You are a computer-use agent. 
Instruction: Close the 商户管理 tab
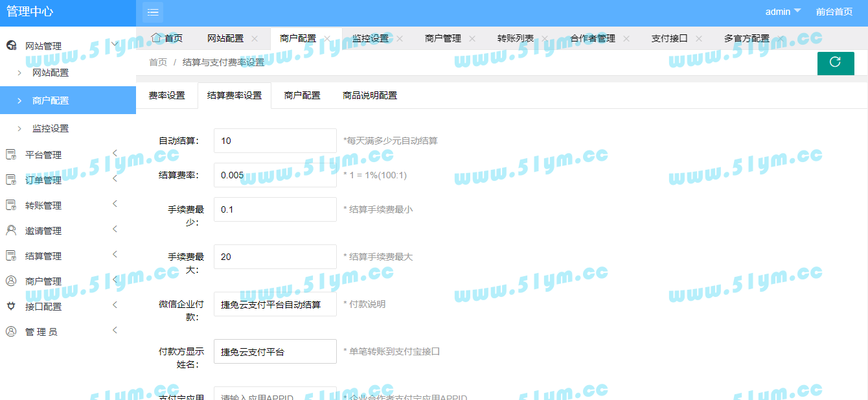click(x=472, y=38)
